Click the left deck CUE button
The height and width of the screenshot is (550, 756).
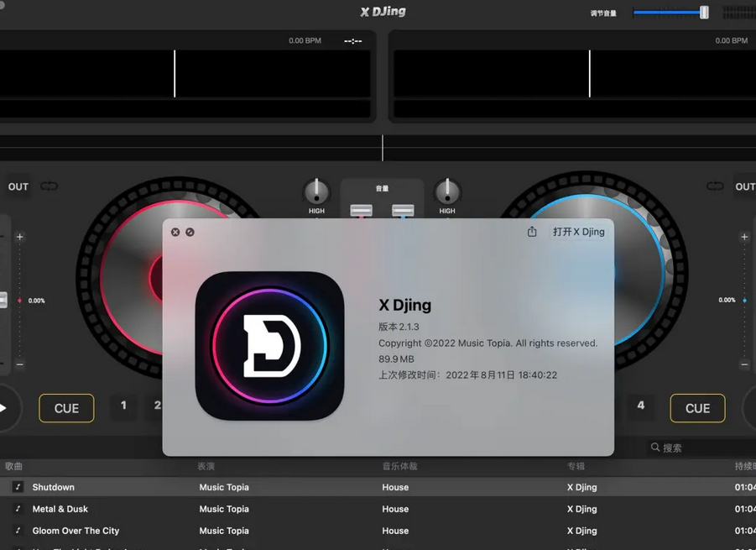(66, 408)
